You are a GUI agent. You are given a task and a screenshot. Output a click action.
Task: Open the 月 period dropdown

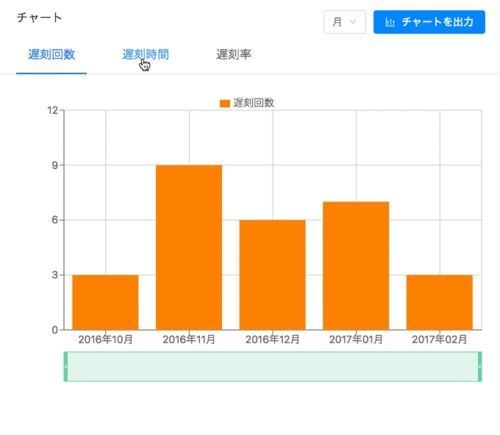[x=345, y=22]
